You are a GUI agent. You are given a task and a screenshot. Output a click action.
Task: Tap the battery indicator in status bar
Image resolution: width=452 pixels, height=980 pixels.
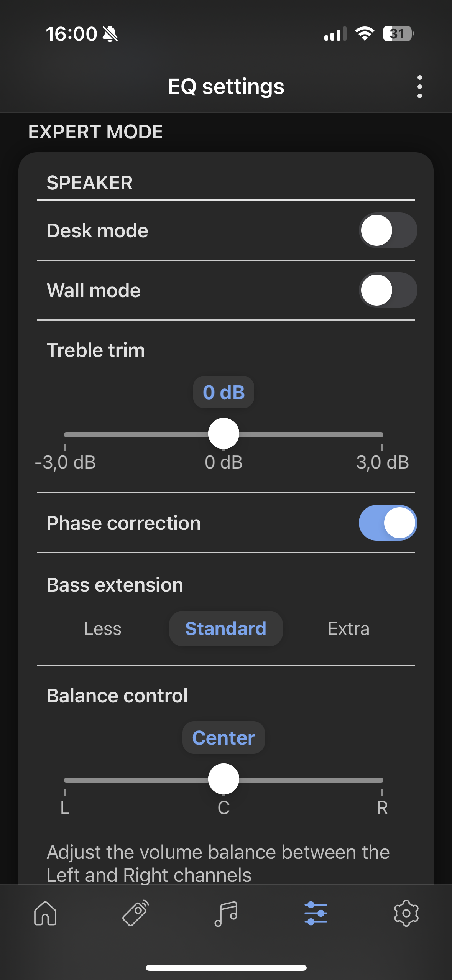pyautogui.click(x=398, y=34)
